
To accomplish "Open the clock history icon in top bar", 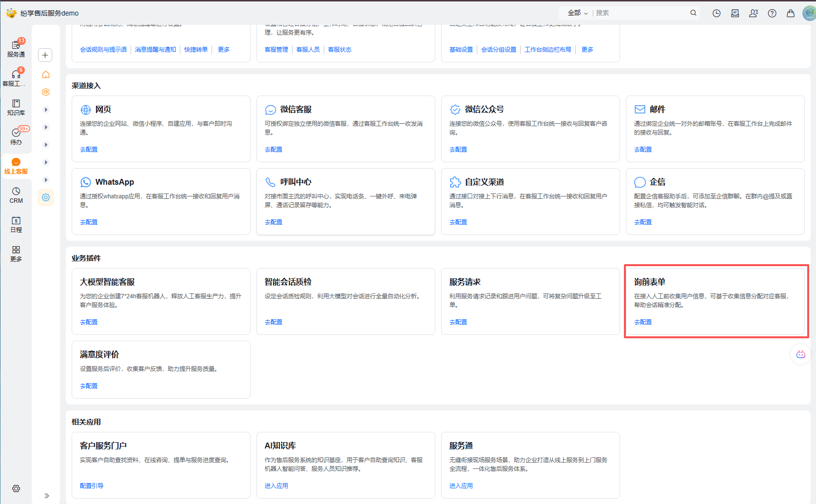I will (x=717, y=13).
